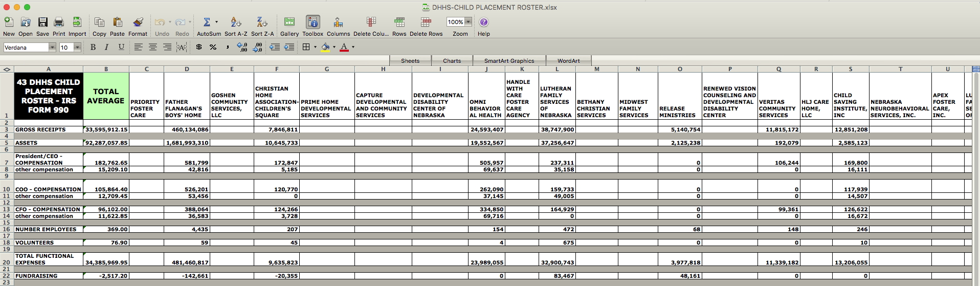Apply the yellow Fill Color bucket

pos(325,47)
